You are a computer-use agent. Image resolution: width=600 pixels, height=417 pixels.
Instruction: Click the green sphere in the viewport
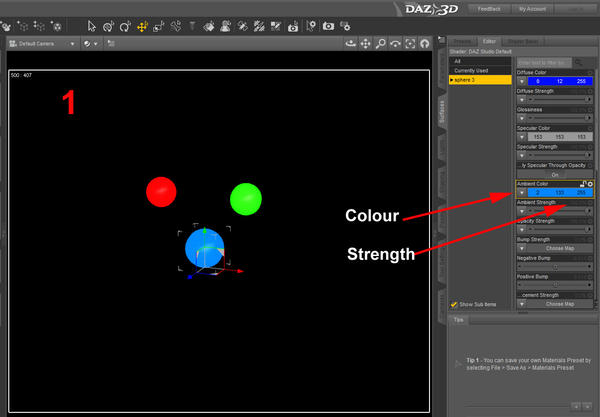coord(246,199)
